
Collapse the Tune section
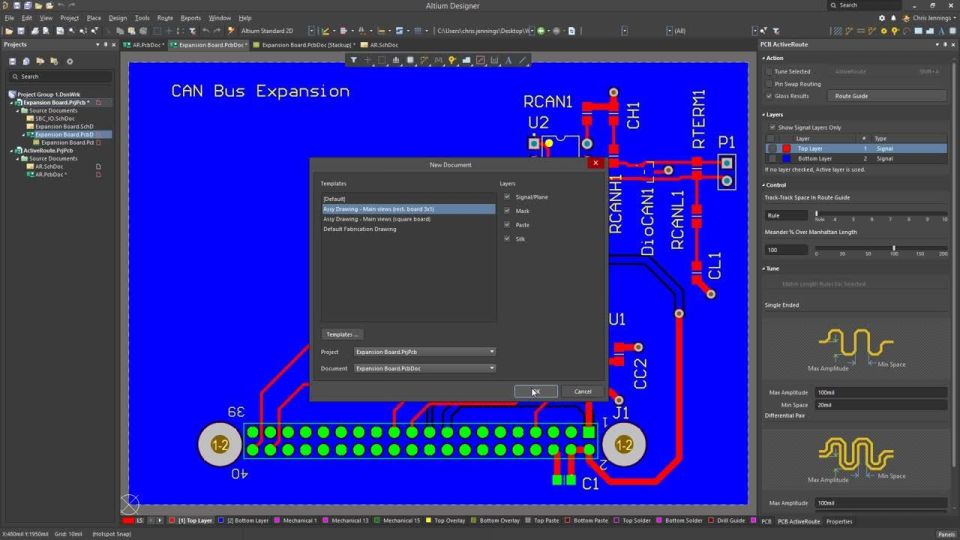764,269
